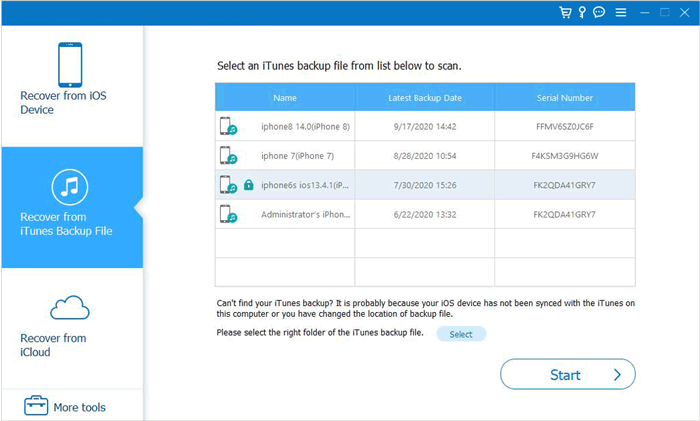Click the green lock encrypted backup icon
Screen dimensions: 700x421
[249, 185]
